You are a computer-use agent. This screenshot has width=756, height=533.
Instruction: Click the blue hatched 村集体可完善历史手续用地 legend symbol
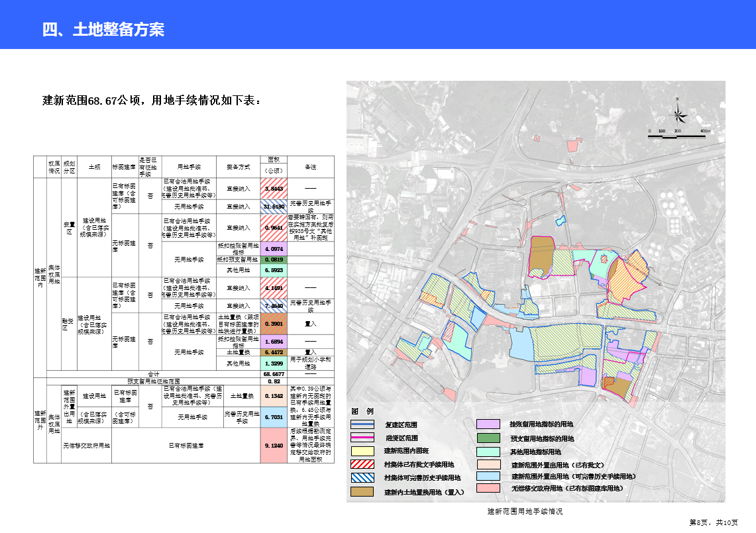[x=363, y=477]
